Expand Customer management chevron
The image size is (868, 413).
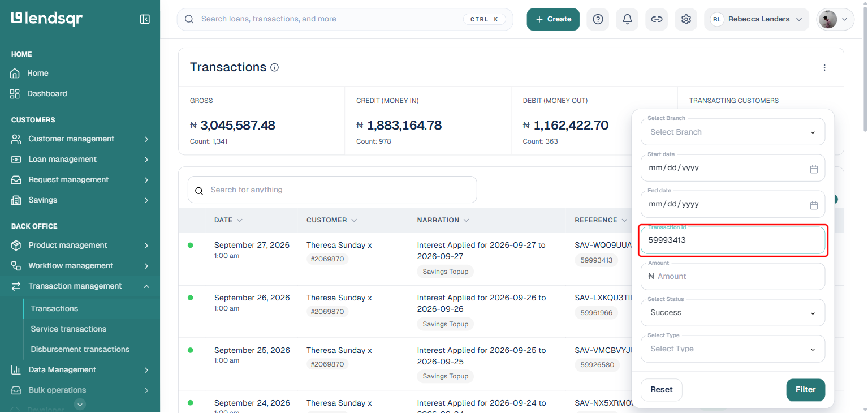click(146, 139)
